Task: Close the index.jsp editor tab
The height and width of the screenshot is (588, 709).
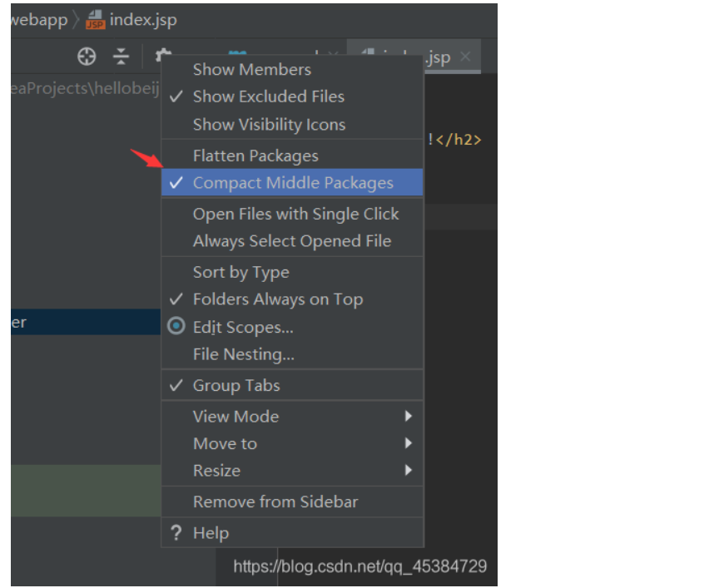Action: tap(465, 57)
